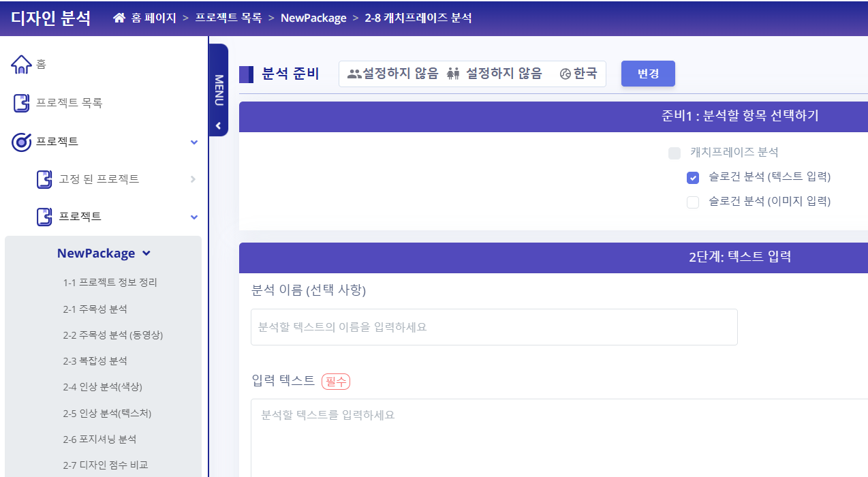Click the globe icon beside 한국
This screenshot has width=868, height=477.
pos(565,74)
